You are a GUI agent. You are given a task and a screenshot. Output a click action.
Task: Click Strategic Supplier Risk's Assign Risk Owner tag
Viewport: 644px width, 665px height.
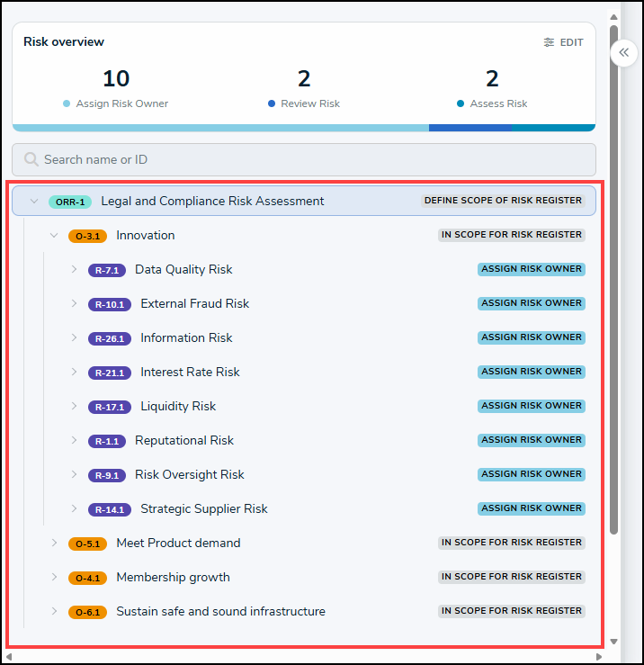pos(532,508)
